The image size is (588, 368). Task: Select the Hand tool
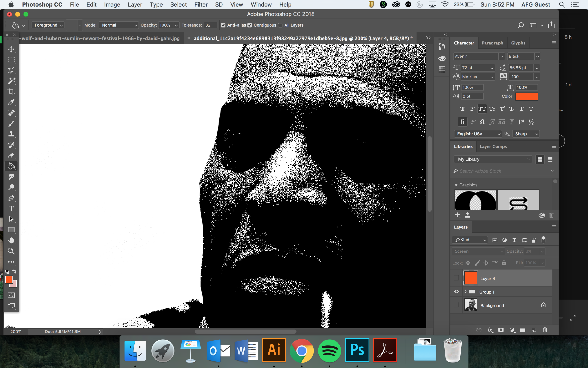tap(11, 240)
